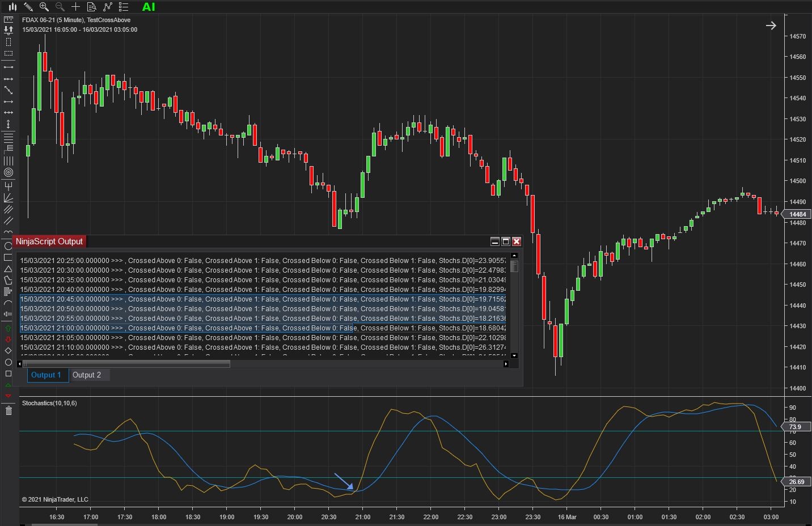The image size is (812, 526).
Task: Open the drawing tools pencil menu
Action: [28, 7]
